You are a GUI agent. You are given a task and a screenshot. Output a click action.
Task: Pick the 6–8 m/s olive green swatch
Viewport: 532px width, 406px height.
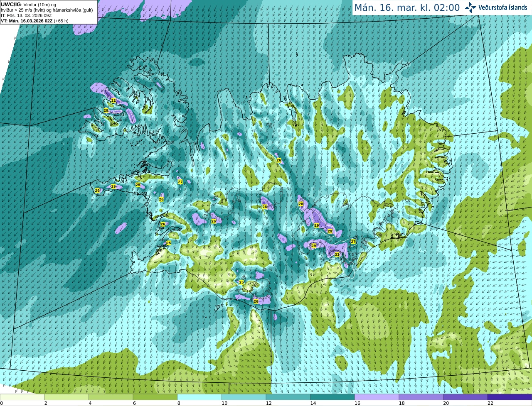[155, 397]
